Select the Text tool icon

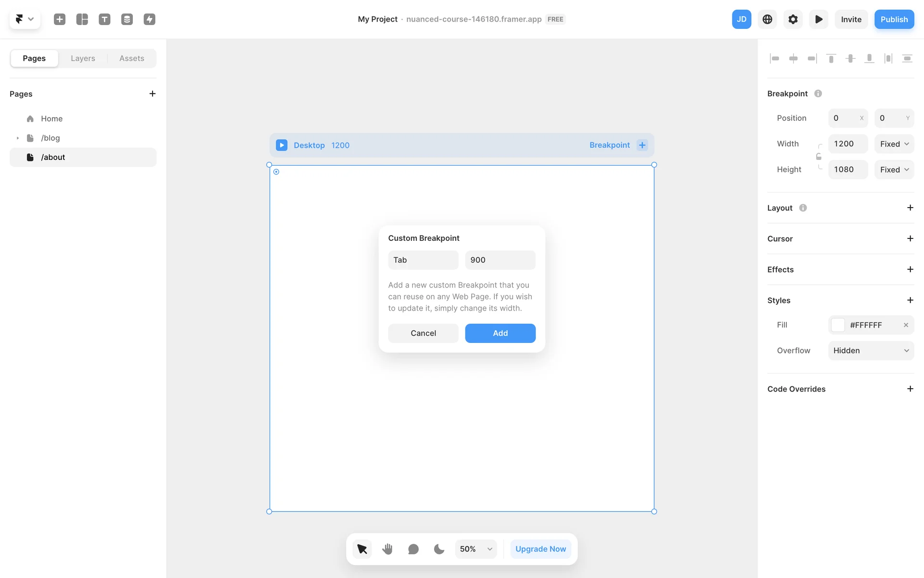coord(104,19)
